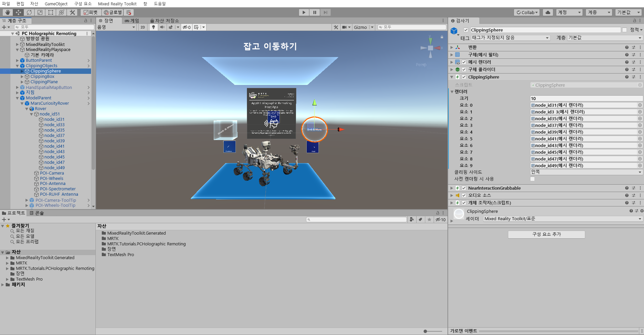The image size is (644, 335).
Task: Open the custom editor tools icon
Action: pyautogui.click(x=72, y=12)
